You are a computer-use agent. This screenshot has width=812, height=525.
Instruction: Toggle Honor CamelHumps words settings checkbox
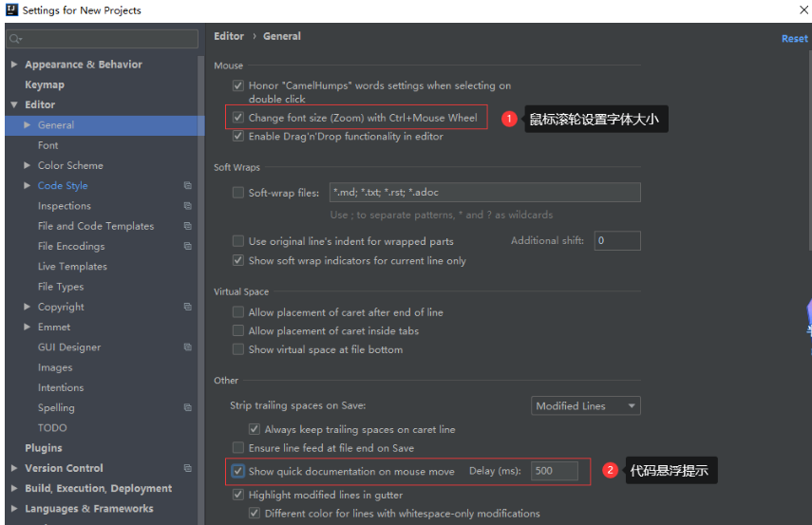coord(238,85)
